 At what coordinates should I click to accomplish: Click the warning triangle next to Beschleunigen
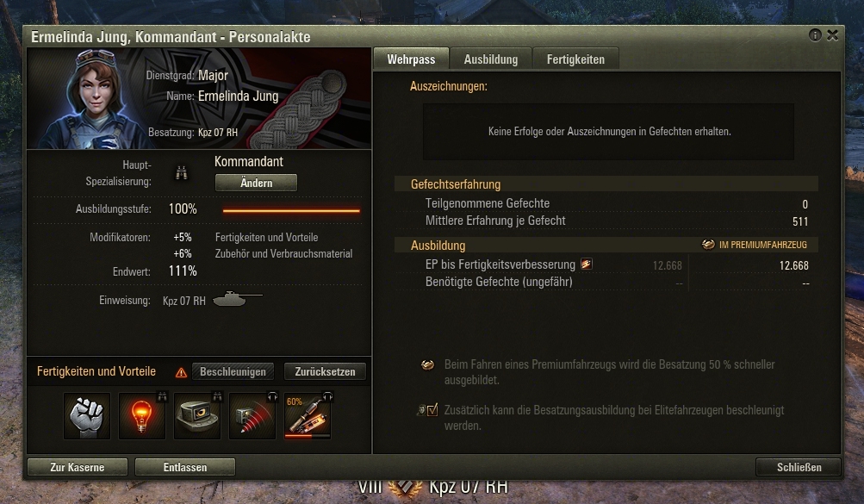click(x=181, y=373)
